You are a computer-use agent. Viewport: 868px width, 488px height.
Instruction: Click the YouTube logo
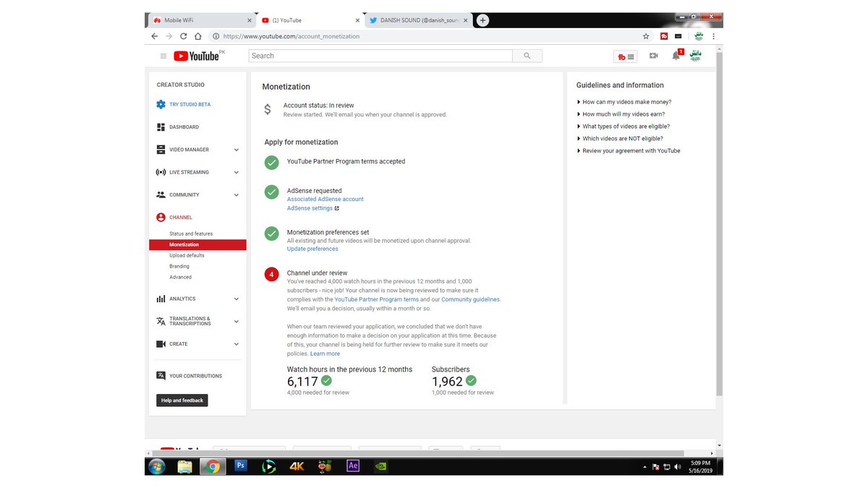(196, 56)
